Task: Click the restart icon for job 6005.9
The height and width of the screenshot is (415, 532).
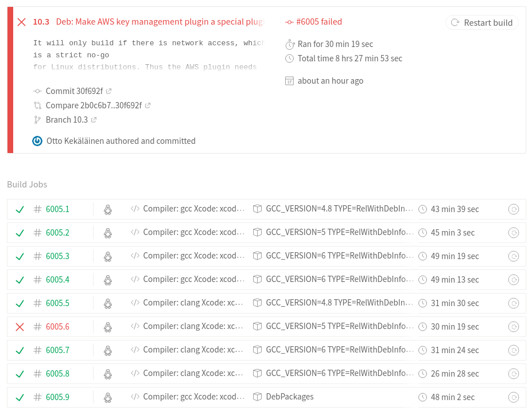Action: pos(514,397)
